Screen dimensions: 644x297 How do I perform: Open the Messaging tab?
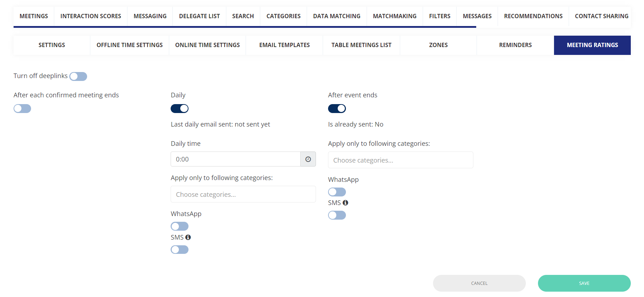[150, 16]
